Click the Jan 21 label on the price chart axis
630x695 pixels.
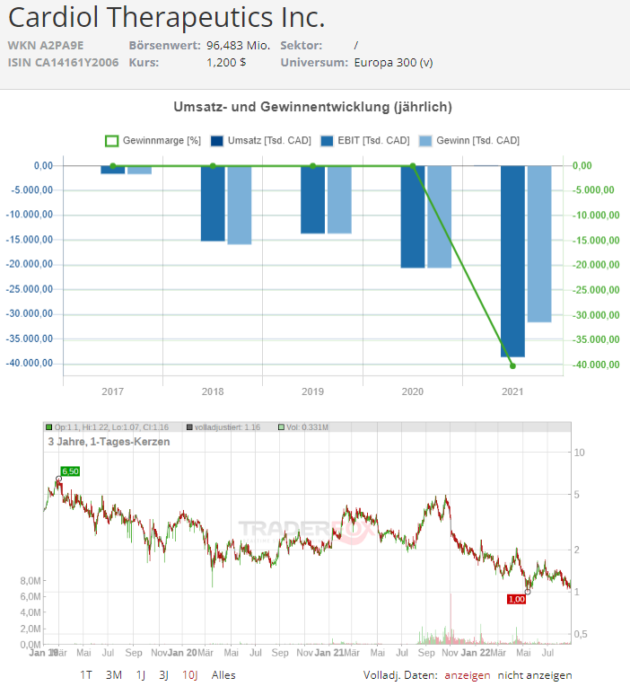pos(329,653)
